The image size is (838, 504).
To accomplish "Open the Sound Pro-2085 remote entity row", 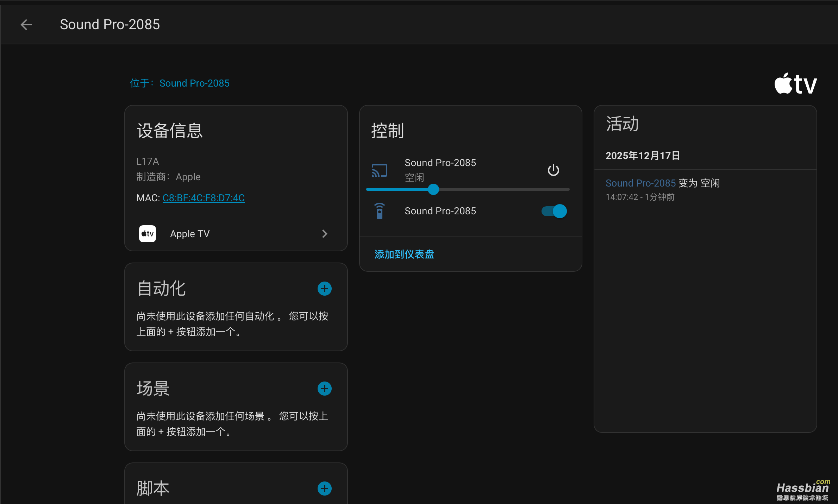I will pos(440,211).
